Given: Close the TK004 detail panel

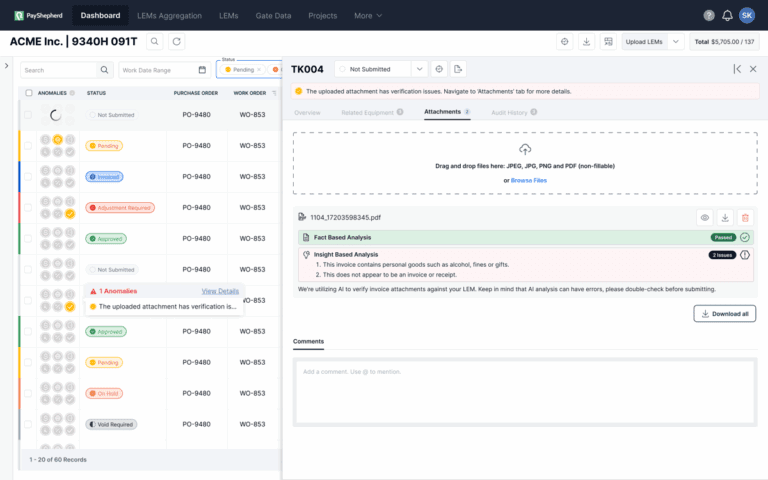Looking at the screenshot, I should (755, 69).
